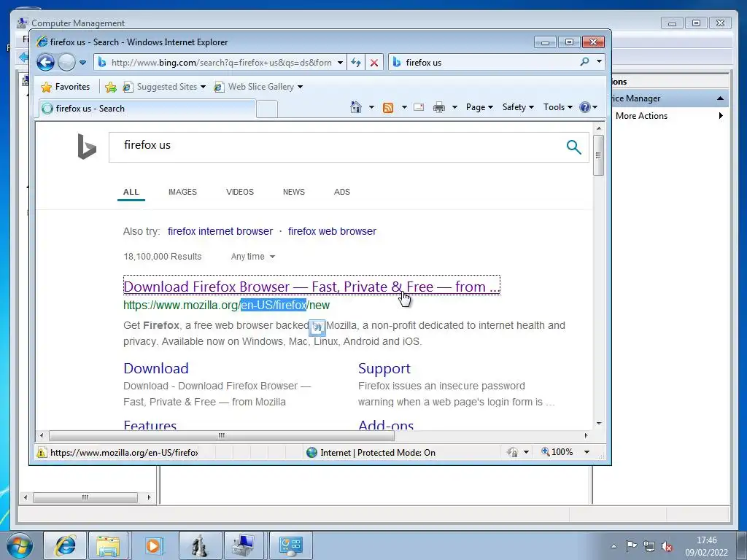Click the Help question mark icon
Screen dimensions: 747x560
[585, 107]
